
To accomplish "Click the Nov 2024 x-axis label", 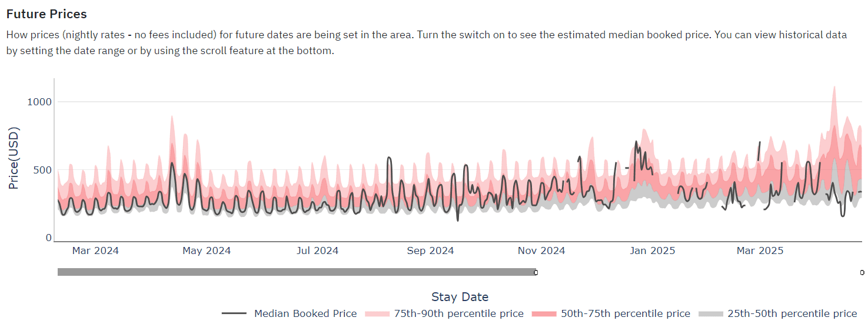I will 541,250.
